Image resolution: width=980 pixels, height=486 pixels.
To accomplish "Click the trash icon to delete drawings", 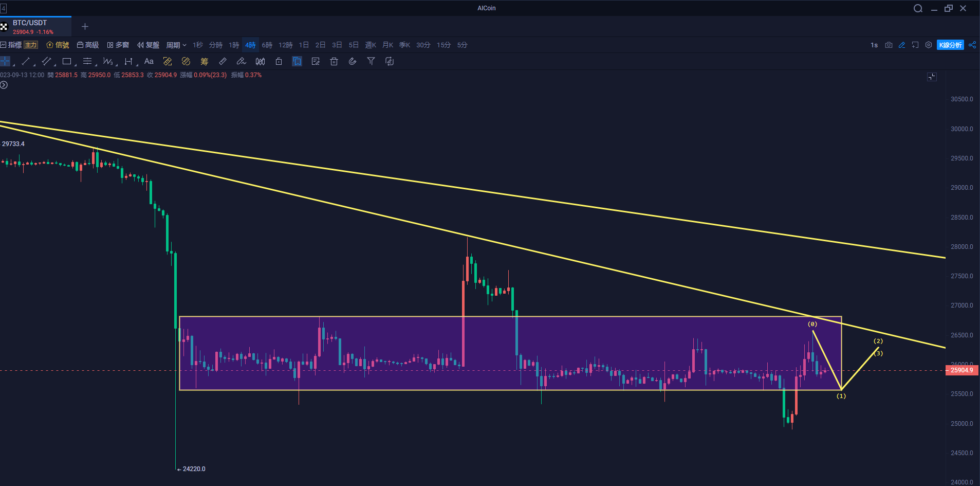I will (334, 61).
